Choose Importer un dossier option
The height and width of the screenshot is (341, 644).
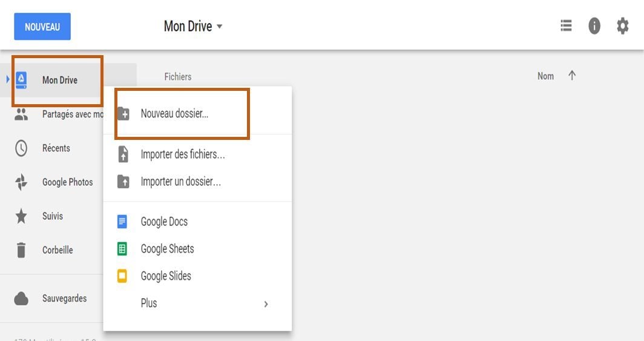180,182
